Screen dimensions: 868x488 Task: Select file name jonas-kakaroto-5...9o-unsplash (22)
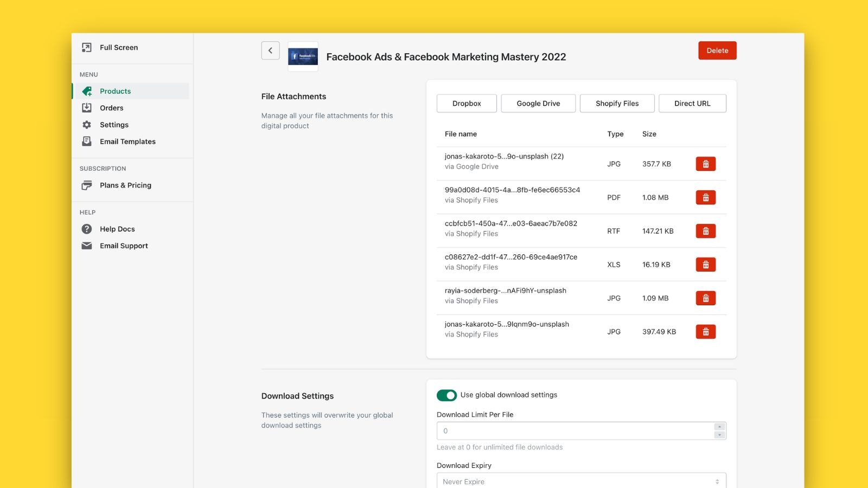coord(504,156)
